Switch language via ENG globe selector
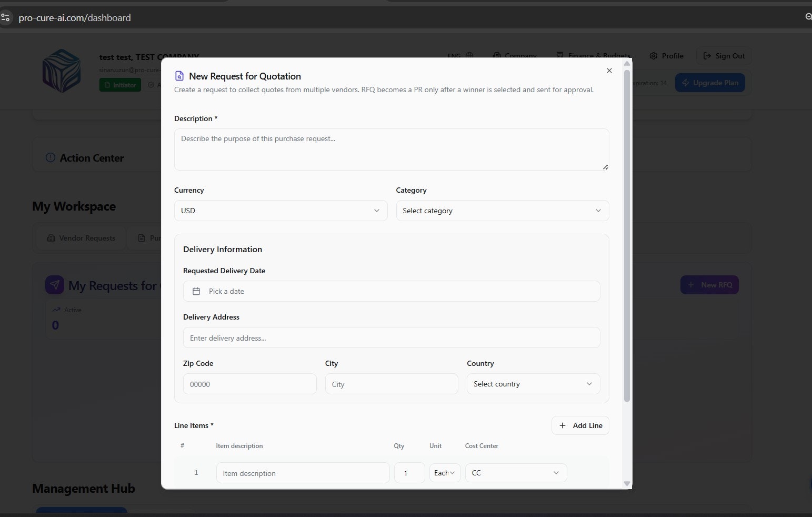Image resolution: width=812 pixels, height=517 pixels. coord(460,55)
